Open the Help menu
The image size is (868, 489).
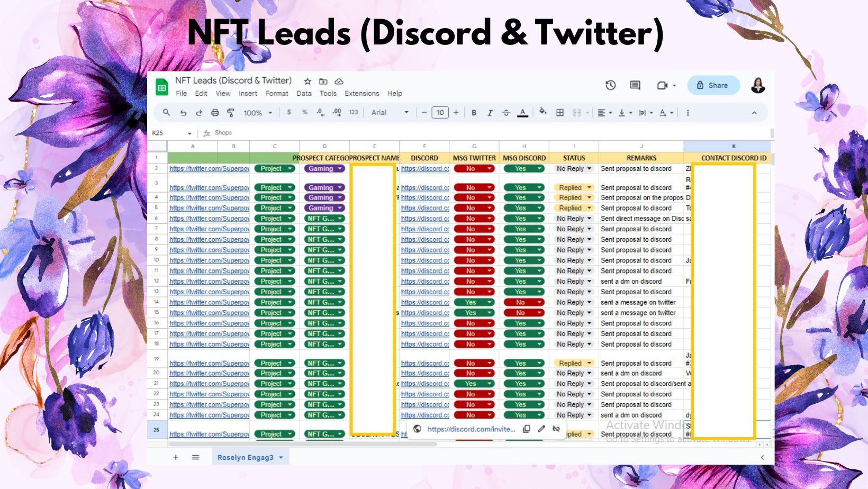[395, 93]
